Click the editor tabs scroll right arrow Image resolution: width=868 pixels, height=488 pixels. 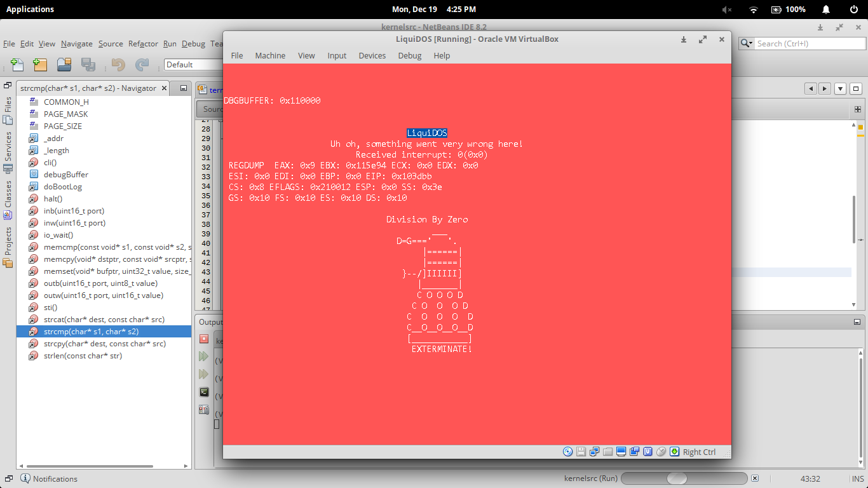[x=824, y=89]
